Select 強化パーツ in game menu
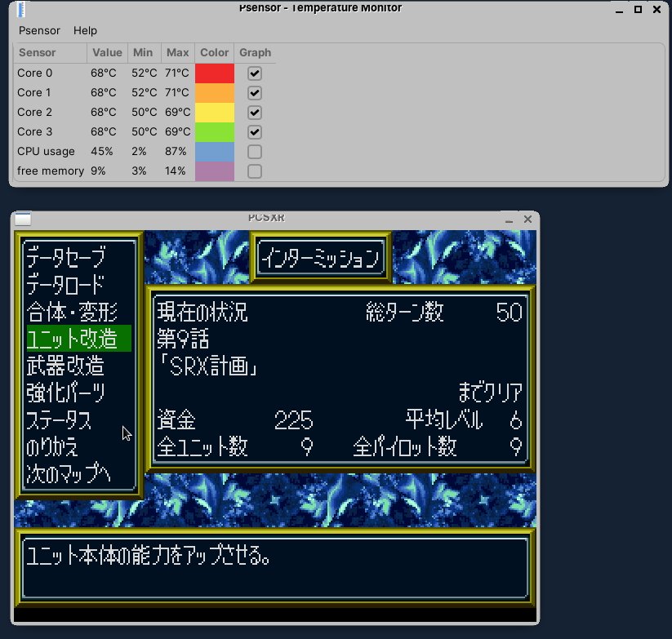Screen dimensions: 672x639 (65, 393)
